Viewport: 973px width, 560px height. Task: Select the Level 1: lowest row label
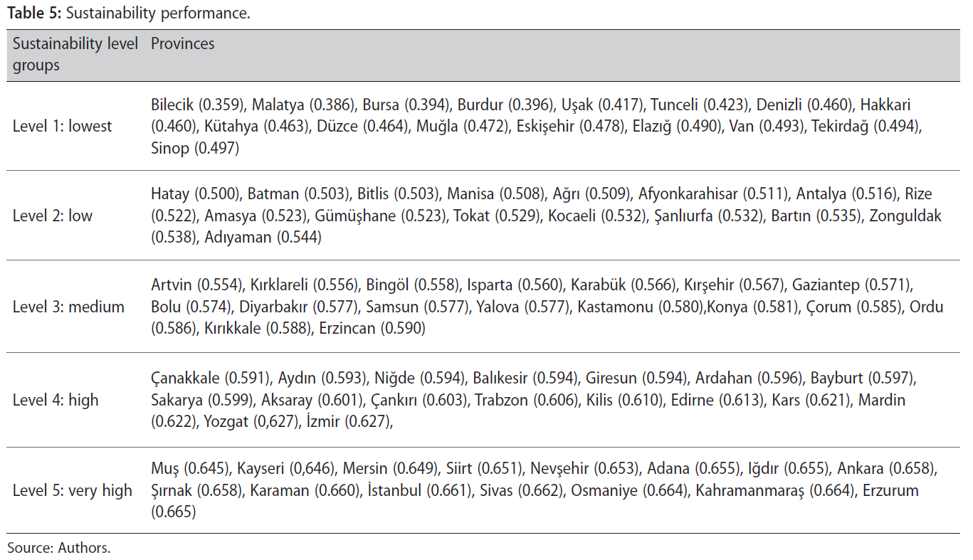pyautogui.click(x=63, y=127)
